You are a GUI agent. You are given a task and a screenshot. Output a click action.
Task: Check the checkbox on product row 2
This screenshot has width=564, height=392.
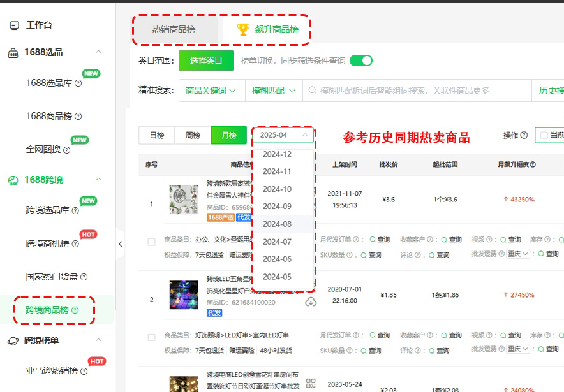[x=151, y=338]
